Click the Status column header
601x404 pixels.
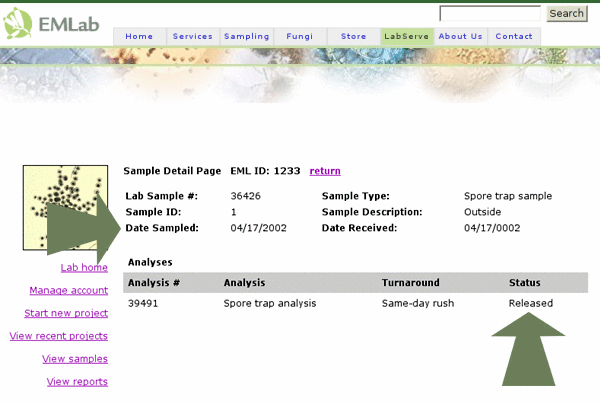click(x=524, y=282)
